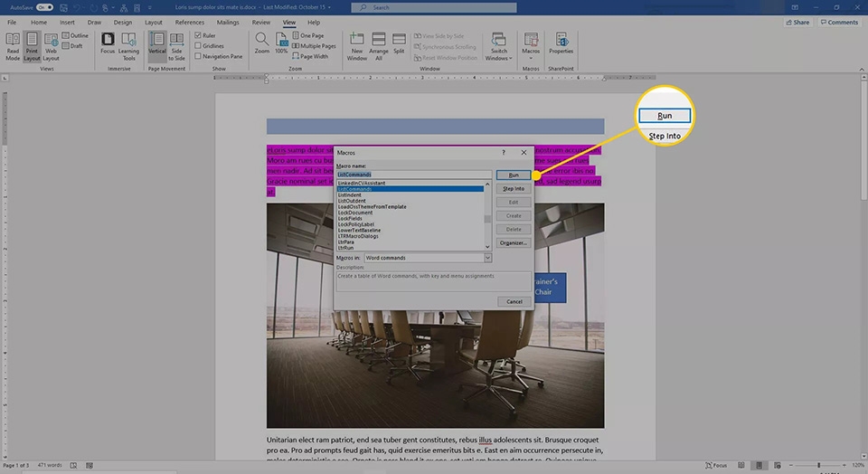Screen dimensions: 868x474
Task: Switch to the Design tab
Action: pyautogui.click(x=123, y=22)
